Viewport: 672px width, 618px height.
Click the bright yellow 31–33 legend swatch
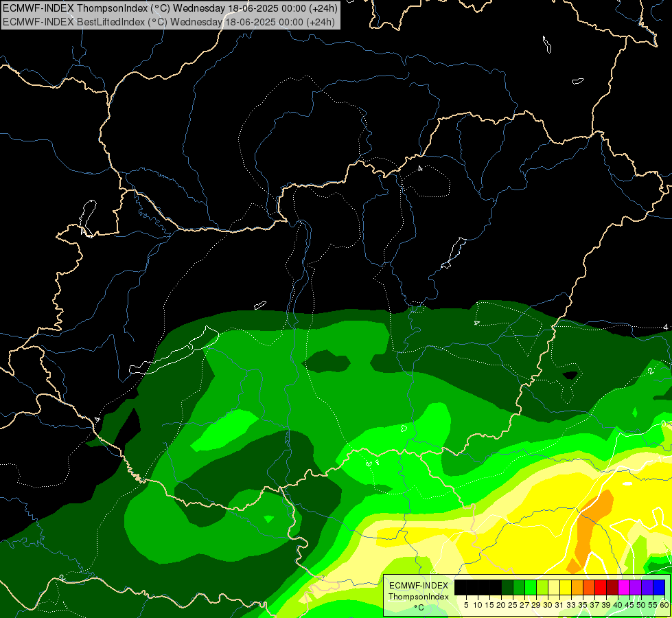[566, 588]
